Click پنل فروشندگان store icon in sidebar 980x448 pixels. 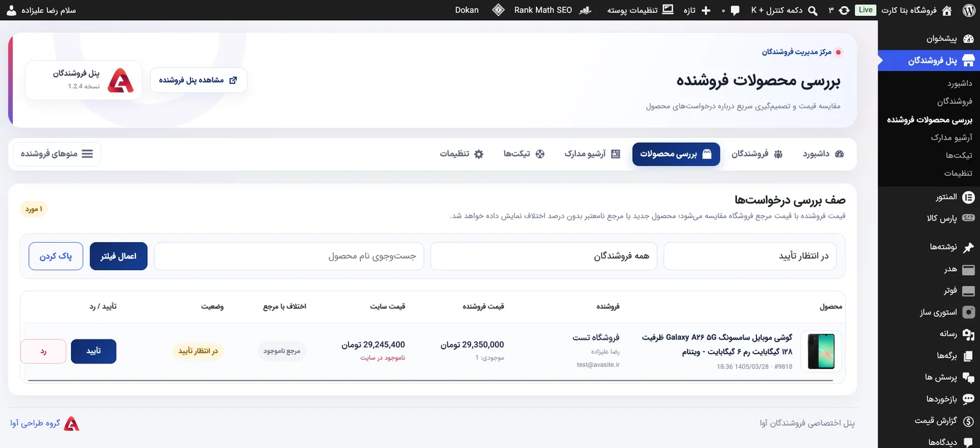click(968, 61)
